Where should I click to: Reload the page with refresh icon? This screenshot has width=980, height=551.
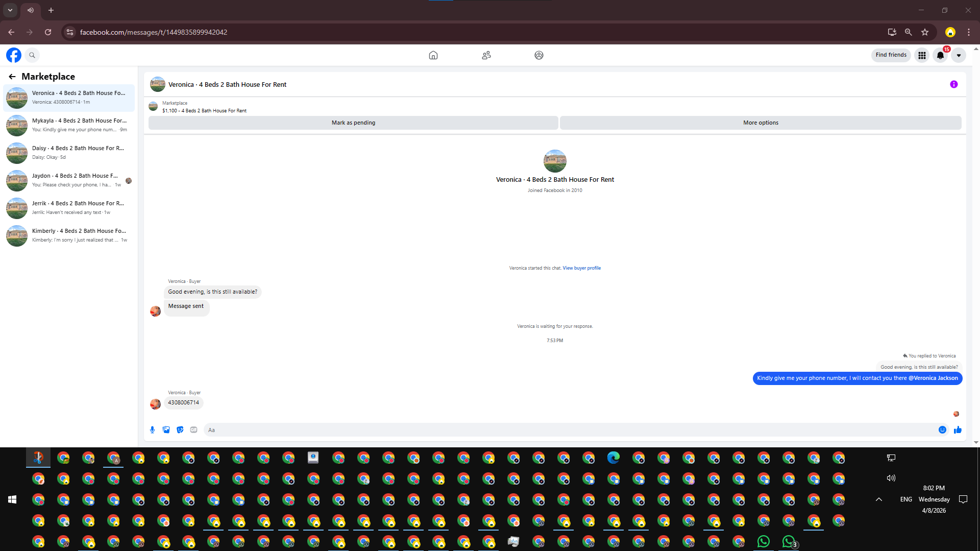pyautogui.click(x=48, y=32)
